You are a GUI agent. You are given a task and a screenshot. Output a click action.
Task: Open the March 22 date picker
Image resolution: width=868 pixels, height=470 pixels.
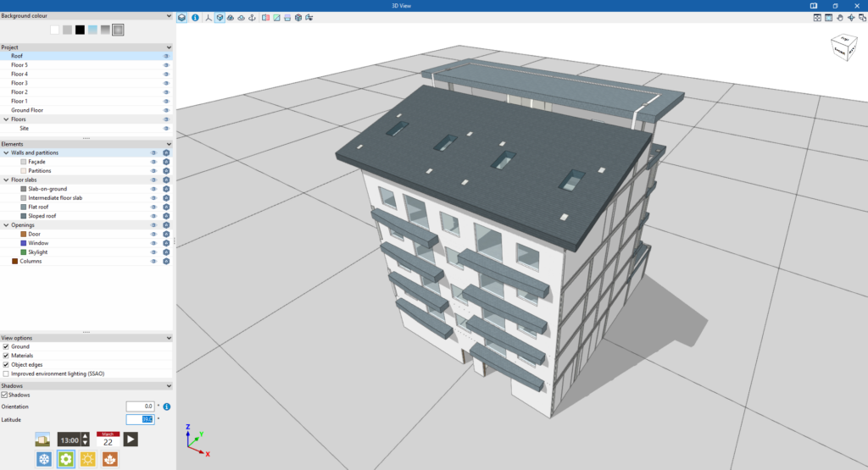click(108, 440)
